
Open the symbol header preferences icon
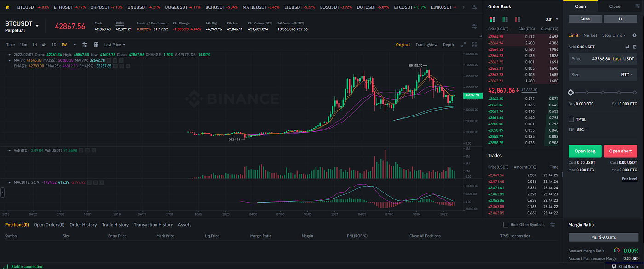[475, 26]
